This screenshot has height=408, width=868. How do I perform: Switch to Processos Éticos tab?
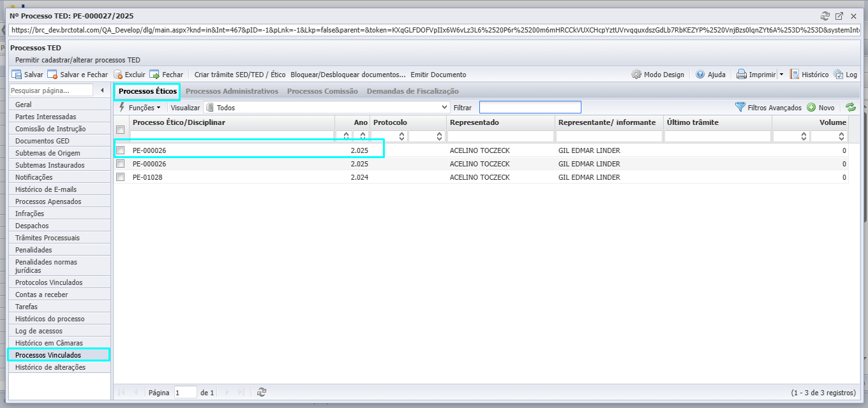point(147,91)
